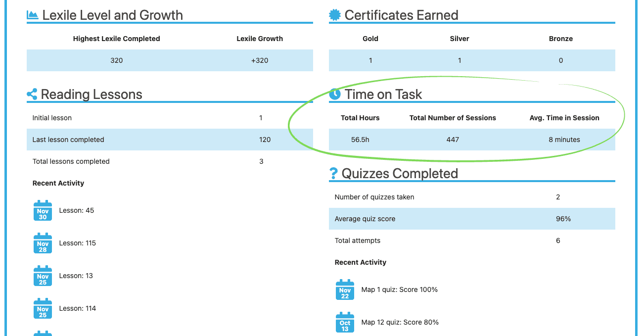Click the chart icon beside Lexile Level
The width and height of the screenshot is (644, 336).
(x=31, y=15)
